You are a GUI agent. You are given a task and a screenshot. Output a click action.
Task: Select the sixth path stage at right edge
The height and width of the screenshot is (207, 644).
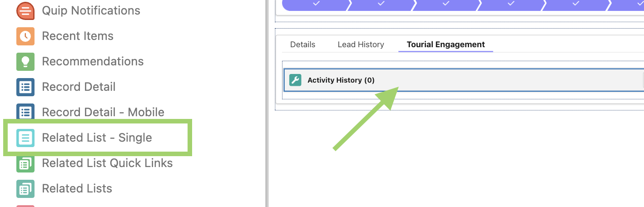(634, 4)
